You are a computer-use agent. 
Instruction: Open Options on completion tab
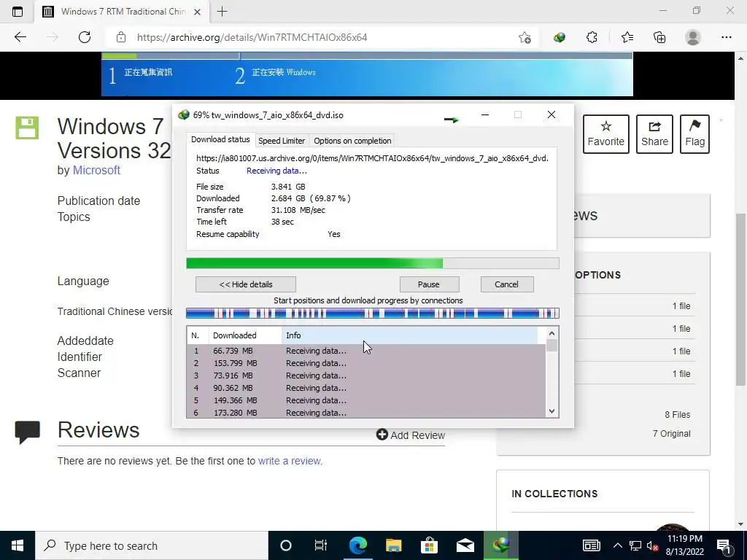(x=352, y=141)
